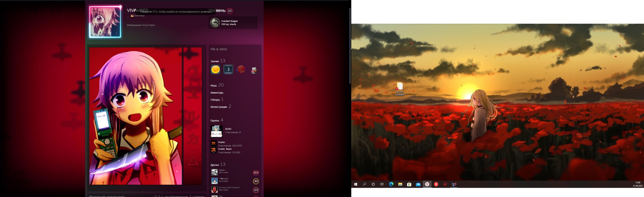644x197 pixels.
Task: Click the ALRU group avatar
Action: coord(216,131)
